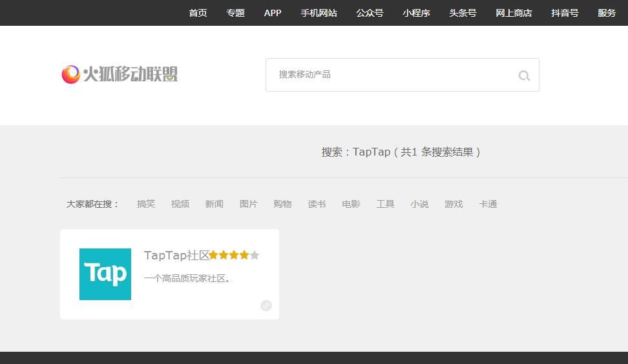Click the 游戏 popular search link
The width and height of the screenshot is (628, 364).
click(x=454, y=204)
